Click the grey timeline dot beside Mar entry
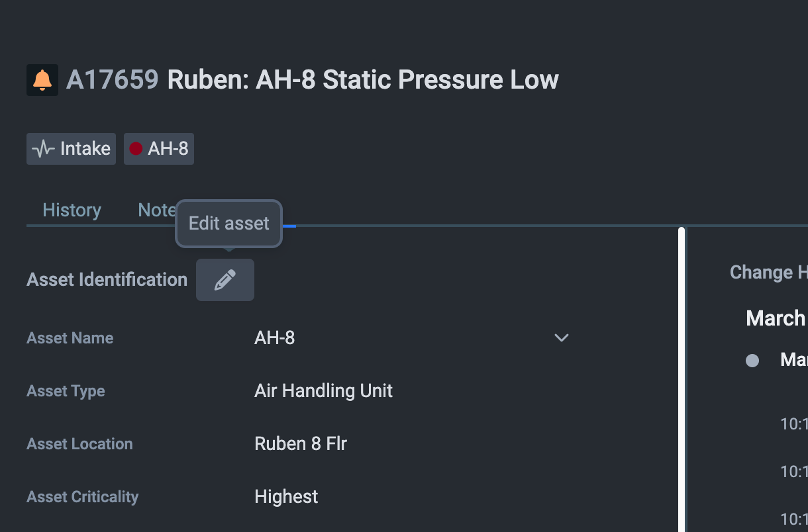This screenshot has width=808, height=532. coord(752,361)
